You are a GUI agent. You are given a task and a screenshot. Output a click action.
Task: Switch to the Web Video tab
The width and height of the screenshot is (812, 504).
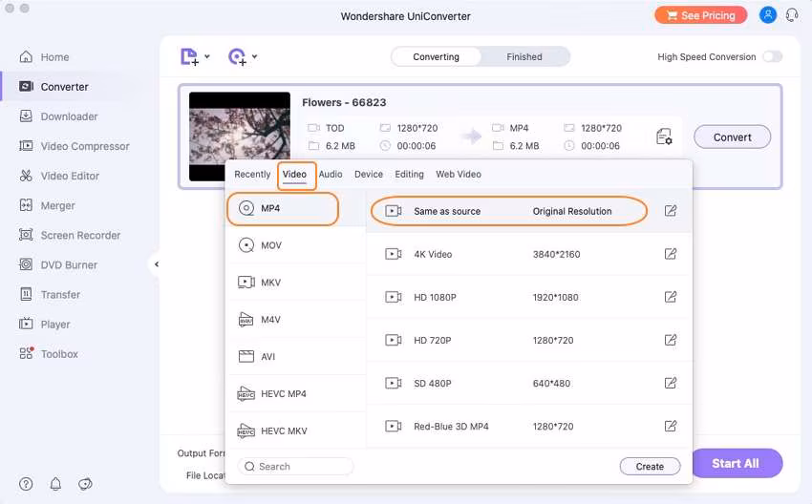point(459,175)
